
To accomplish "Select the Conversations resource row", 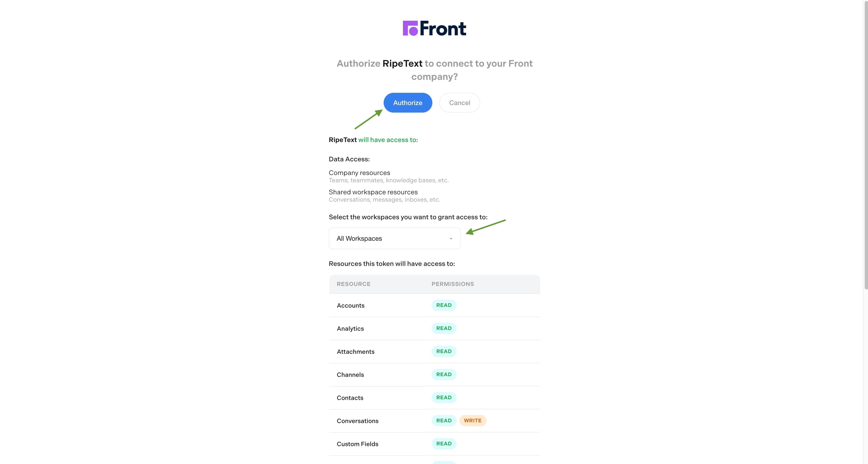I will tap(358, 421).
